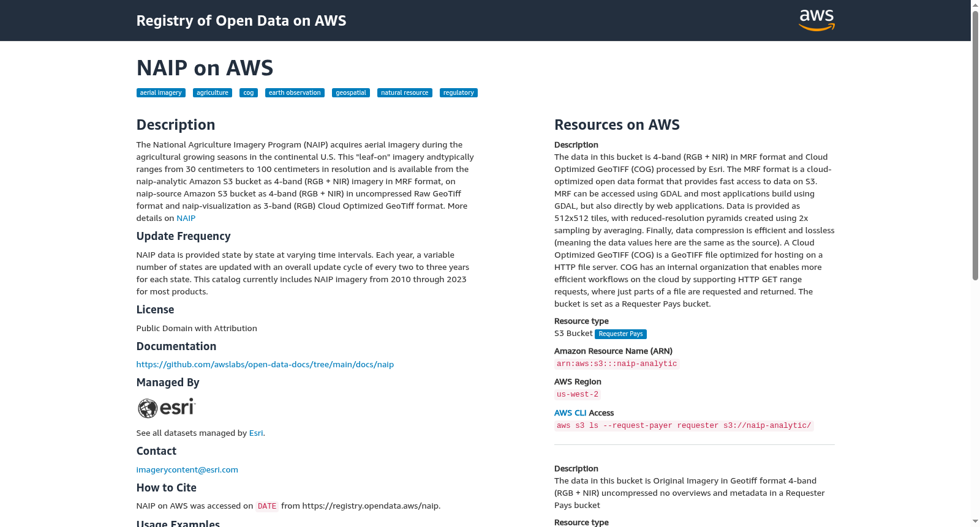Select the 'earth observation' tag
This screenshot has height=527, width=980.
point(295,93)
